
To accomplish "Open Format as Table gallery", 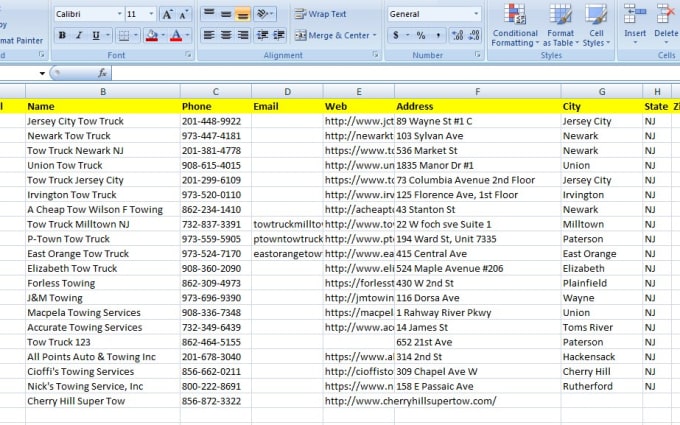I will point(561,25).
